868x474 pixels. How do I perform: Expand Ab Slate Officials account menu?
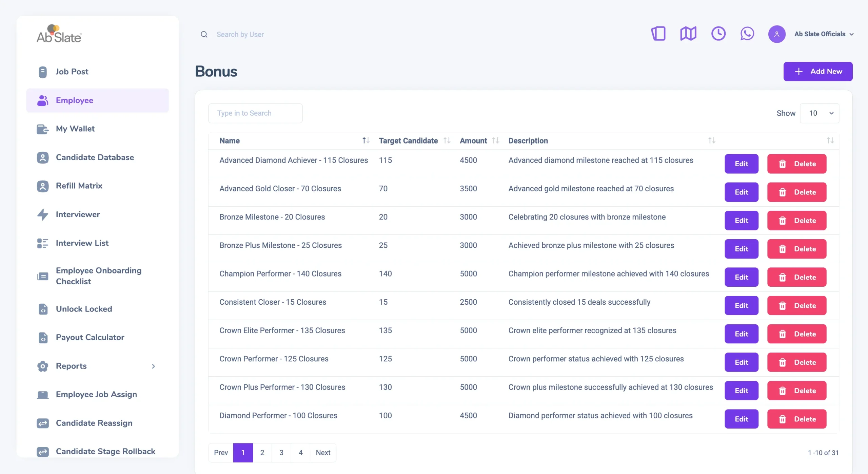coord(824,34)
